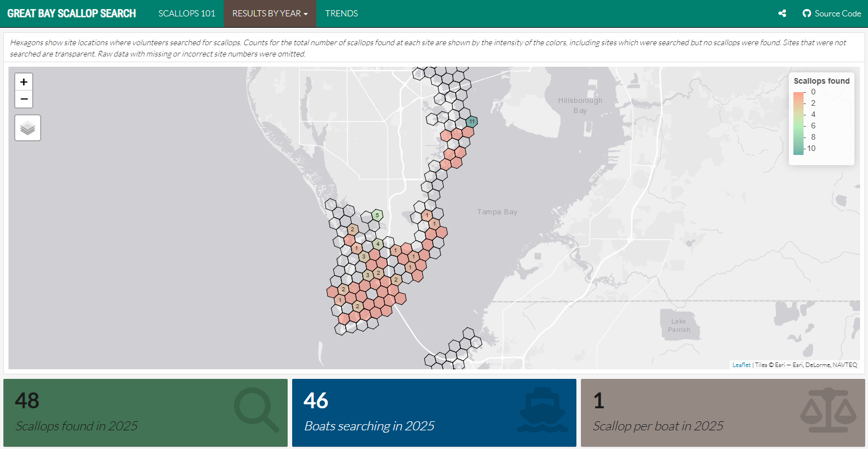Select the green hexagon labeled 5
The height and width of the screenshot is (449, 868).
tap(377, 215)
